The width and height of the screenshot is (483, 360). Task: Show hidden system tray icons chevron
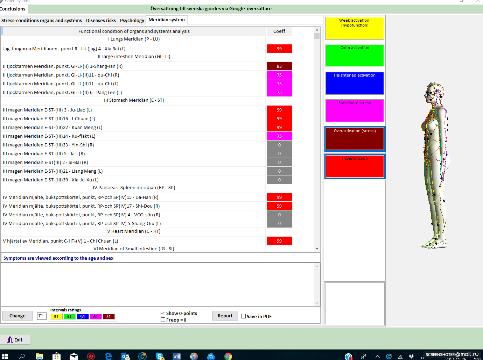coord(377,356)
